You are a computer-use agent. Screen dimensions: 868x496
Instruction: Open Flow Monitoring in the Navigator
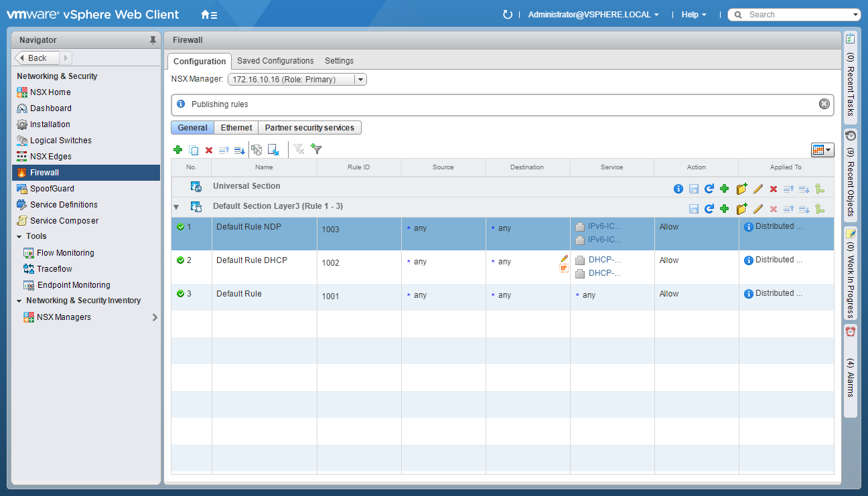65,253
